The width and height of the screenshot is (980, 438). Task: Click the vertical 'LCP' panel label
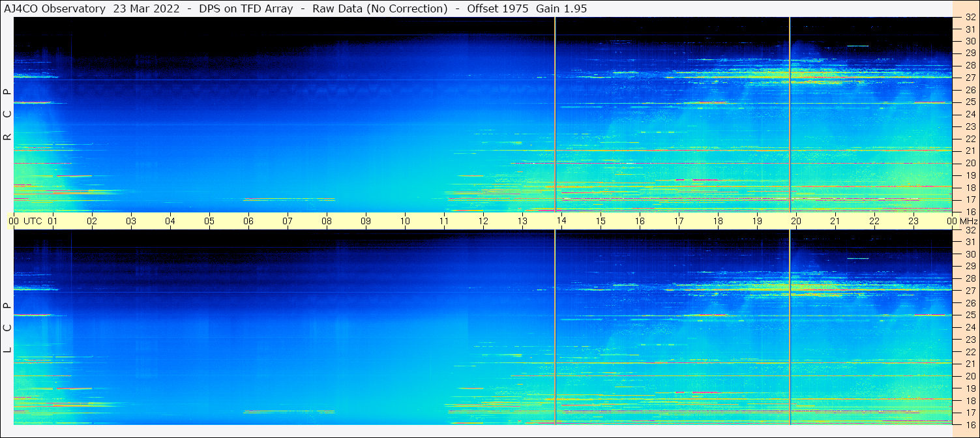(x=7, y=328)
